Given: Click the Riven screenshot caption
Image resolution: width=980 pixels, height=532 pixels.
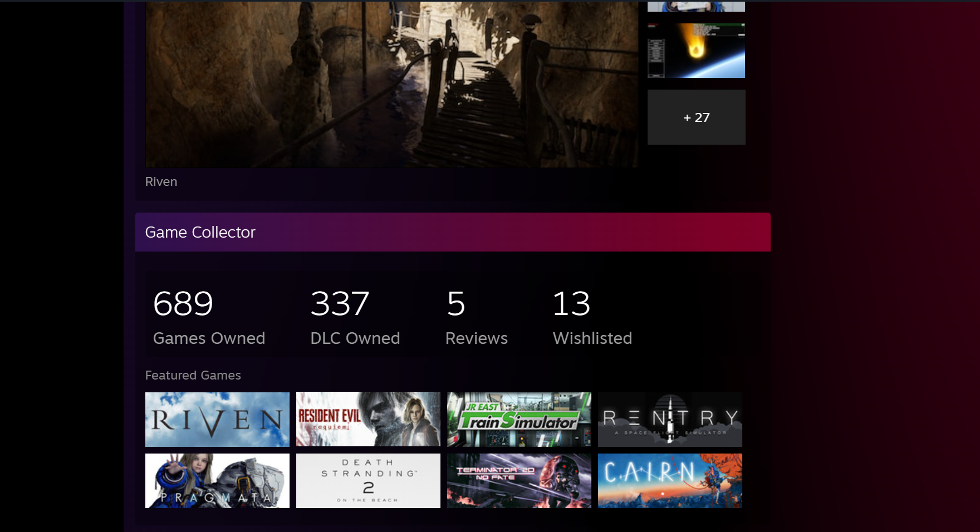Looking at the screenshot, I should 161,182.
